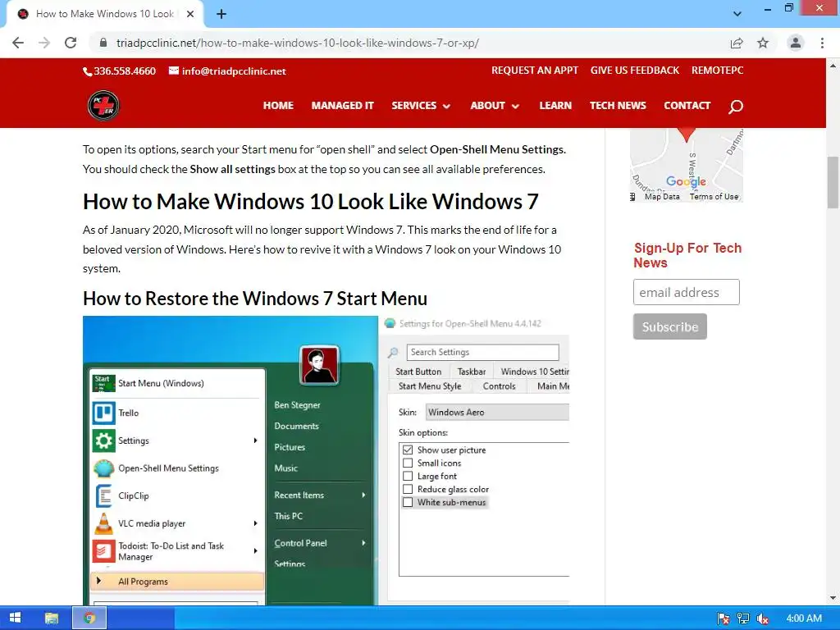This screenshot has width=840, height=630.
Task: Open the RemotePC link
Action: (x=717, y=71)
